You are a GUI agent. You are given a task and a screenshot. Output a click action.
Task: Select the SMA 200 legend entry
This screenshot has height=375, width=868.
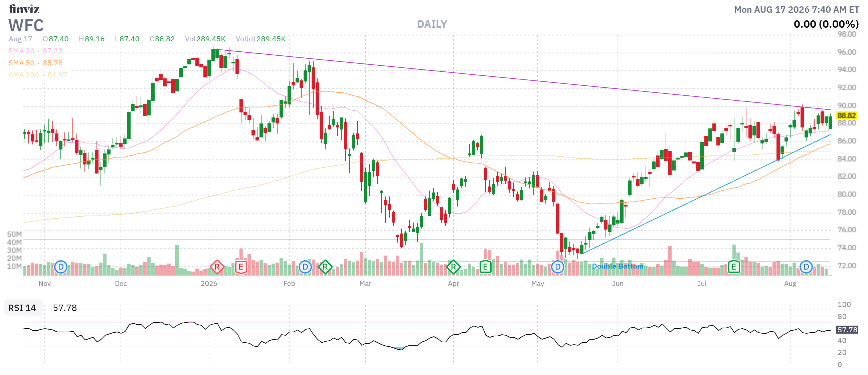pos(38,75)
